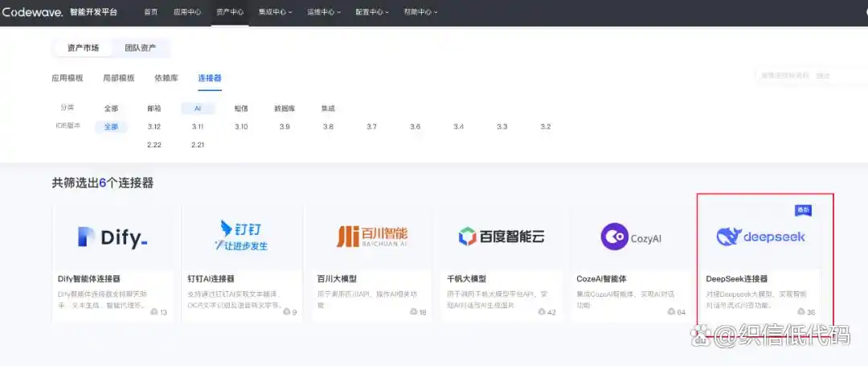Filter category by 数据库
Screen dimensions: 868x366
tap(285, 109)
